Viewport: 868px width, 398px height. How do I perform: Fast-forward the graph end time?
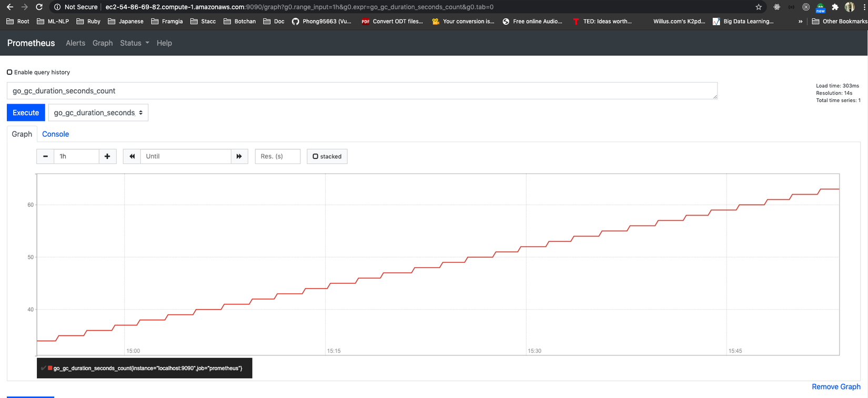(x=239, y=156)
